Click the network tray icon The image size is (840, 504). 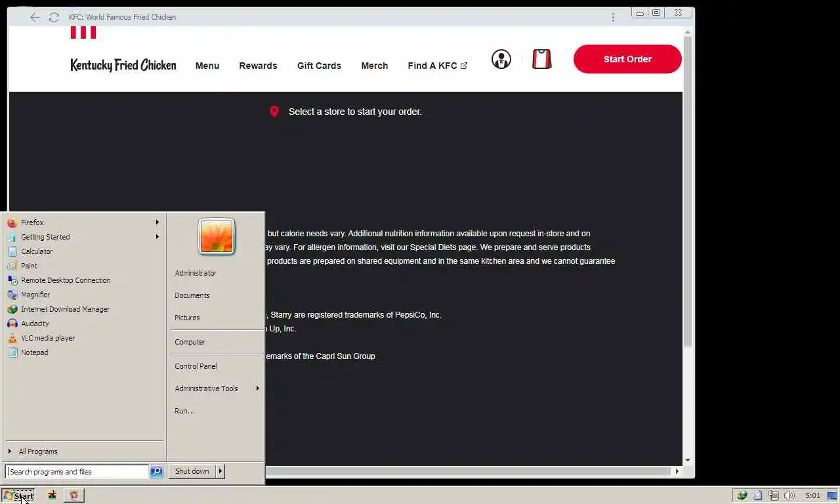click(773, 495)
